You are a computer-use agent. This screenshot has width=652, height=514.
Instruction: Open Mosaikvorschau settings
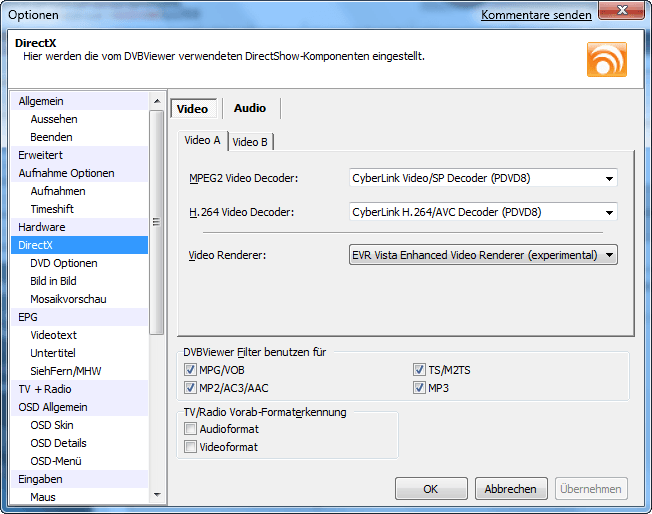click(79, 299)
